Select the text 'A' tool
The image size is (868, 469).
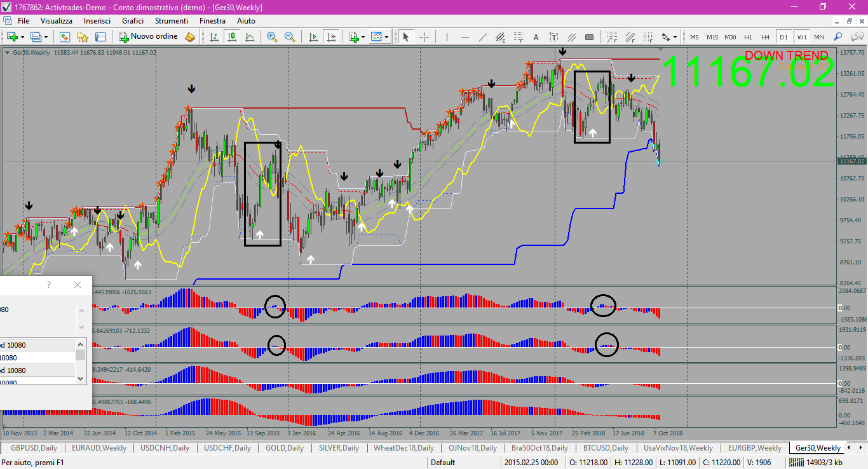point(536,37)
